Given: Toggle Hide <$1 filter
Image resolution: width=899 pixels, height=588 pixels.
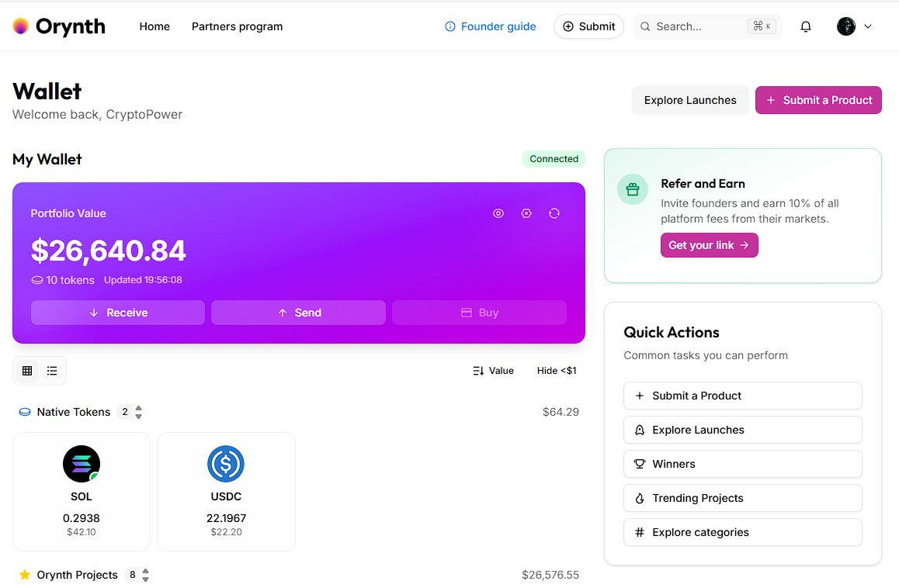Looking at the screenshot, I should pyautogui.click(x=556, y=371).
